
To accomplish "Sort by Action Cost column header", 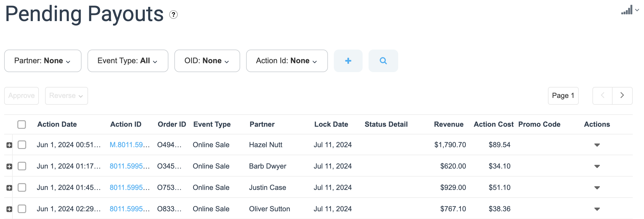I will tap(493, 124).
